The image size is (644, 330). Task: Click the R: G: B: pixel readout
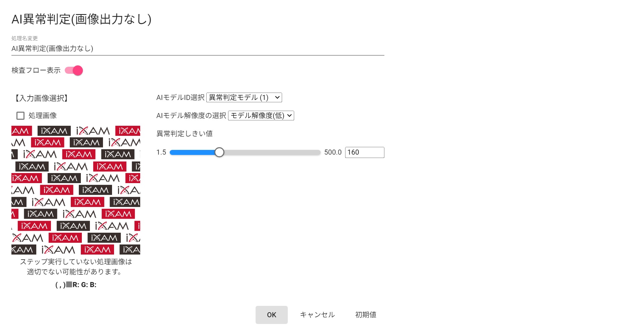(85, 285)
